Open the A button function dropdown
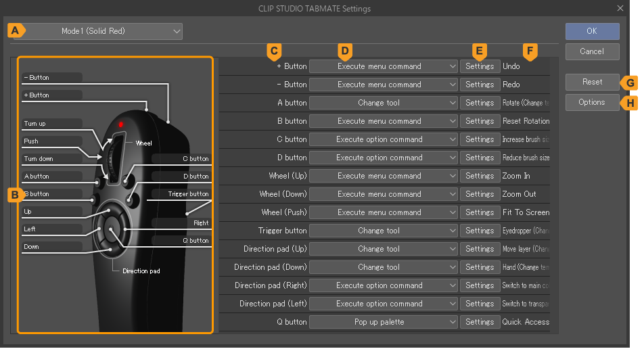Image resolution: width=644 pixels, height=349 pixels. [383, 103]
